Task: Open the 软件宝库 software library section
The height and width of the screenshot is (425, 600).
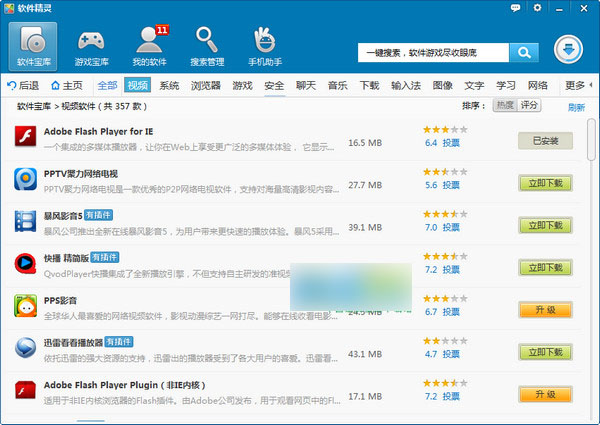Action: [x=33, y=46]
